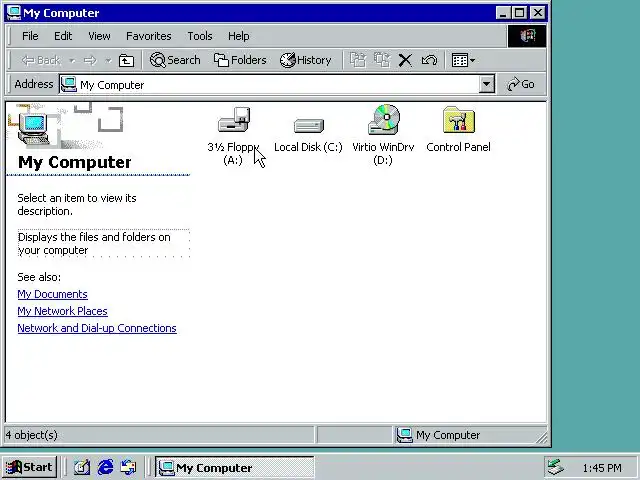Viewport: 640px width, 480px height.
Task: Close the My Computer window
Action: 538,13
